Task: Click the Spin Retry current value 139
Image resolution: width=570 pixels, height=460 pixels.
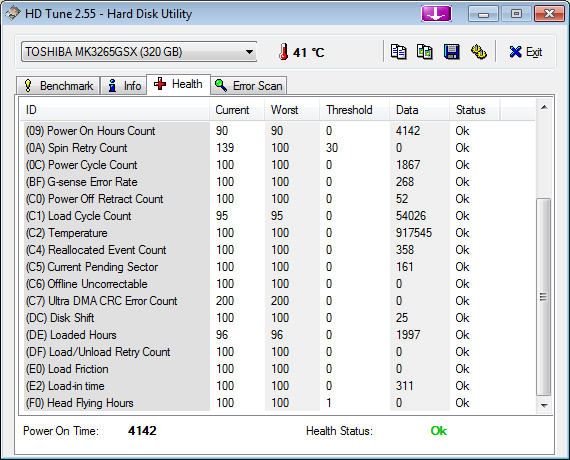Action: (x=225, y=148)
